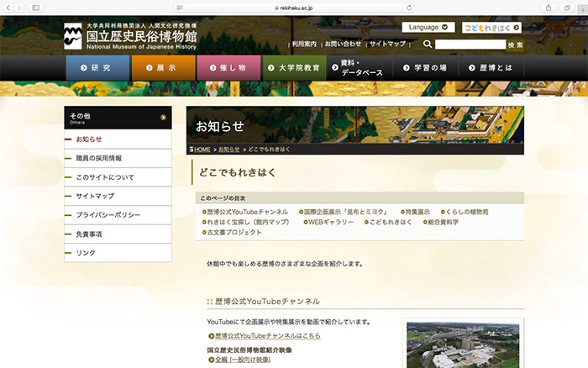
Task: Open the 大学院教育 navigation tab
Action: [x=294, y=68]
